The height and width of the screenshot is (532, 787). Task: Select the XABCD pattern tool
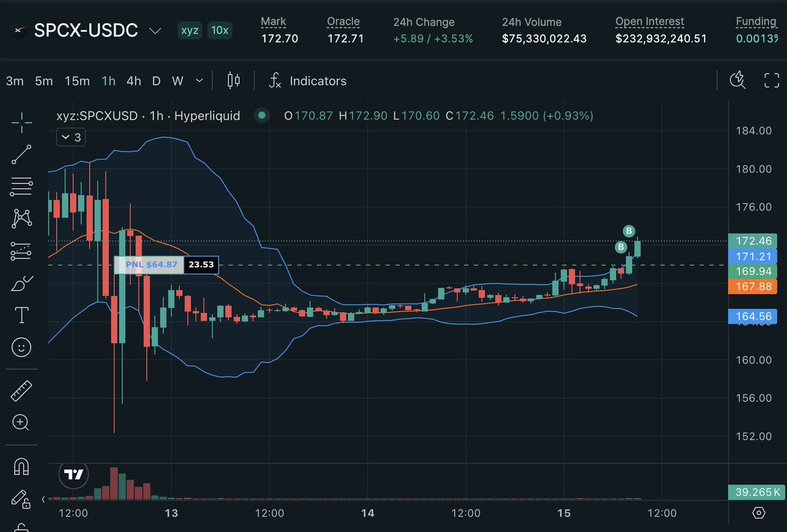click(x=22, y=218)
